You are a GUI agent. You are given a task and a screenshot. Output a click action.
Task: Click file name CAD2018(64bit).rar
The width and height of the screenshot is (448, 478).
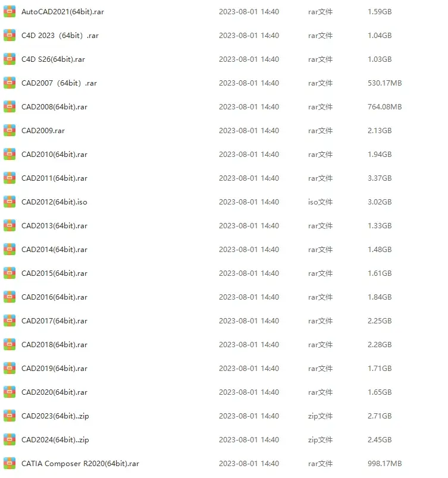pyautogui.click(x=54, y=344)
